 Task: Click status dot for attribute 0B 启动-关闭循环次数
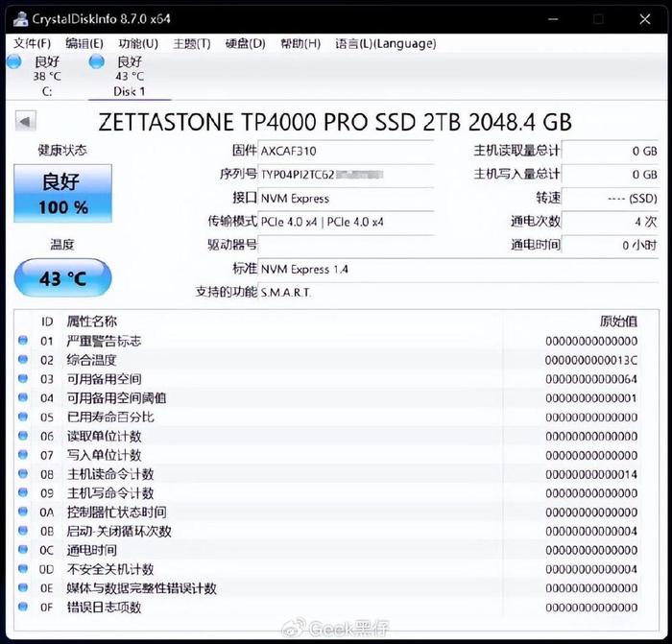[x=23, y=531]
